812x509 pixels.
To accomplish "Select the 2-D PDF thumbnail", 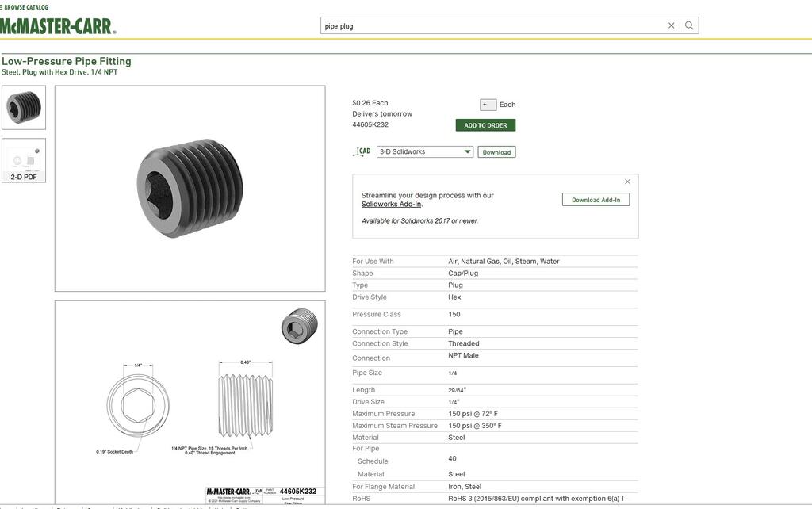I will 24,160.
